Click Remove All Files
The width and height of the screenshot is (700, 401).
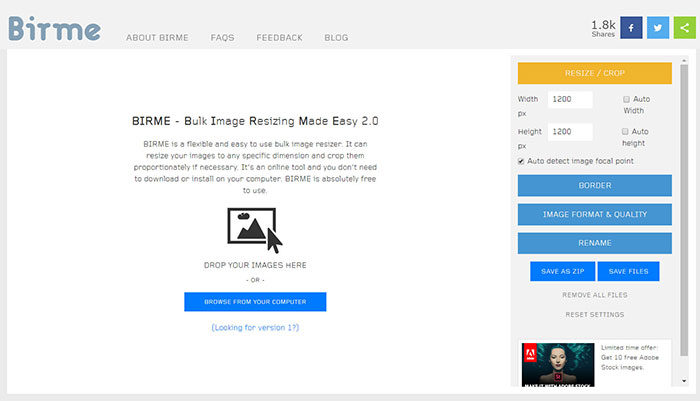pos(595,295)
